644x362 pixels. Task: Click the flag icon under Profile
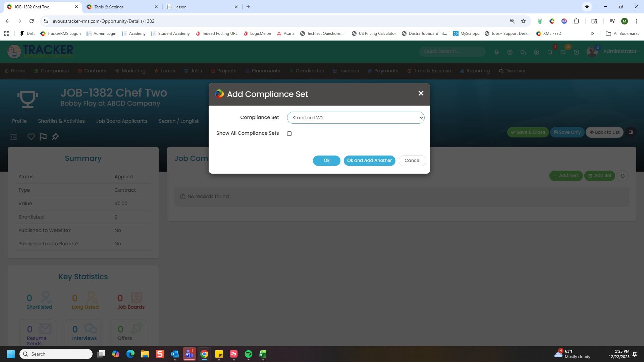[x=43, y=137]
